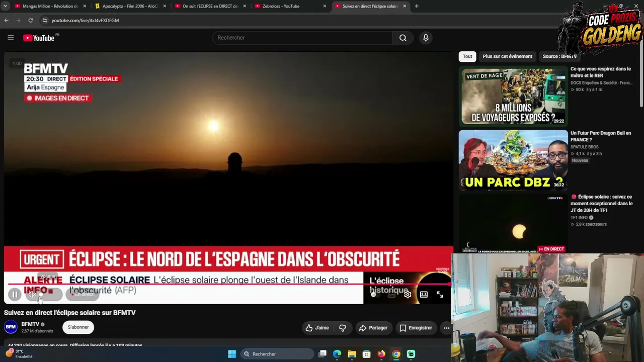Open the Un Parc DBZ video thumbnail
Viewport: 644px width, 362px height.
pyautogui.click(x=513, y=160)
